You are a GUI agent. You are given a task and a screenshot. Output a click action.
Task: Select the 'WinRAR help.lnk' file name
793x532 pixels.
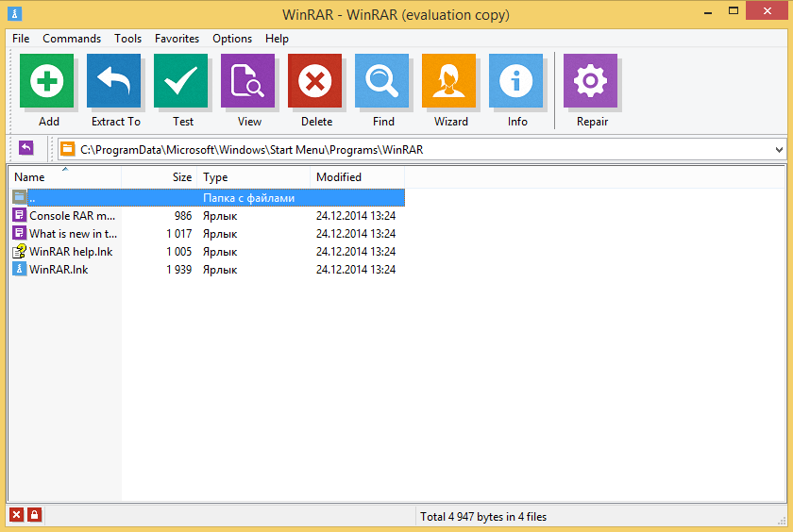pos(71,252)
